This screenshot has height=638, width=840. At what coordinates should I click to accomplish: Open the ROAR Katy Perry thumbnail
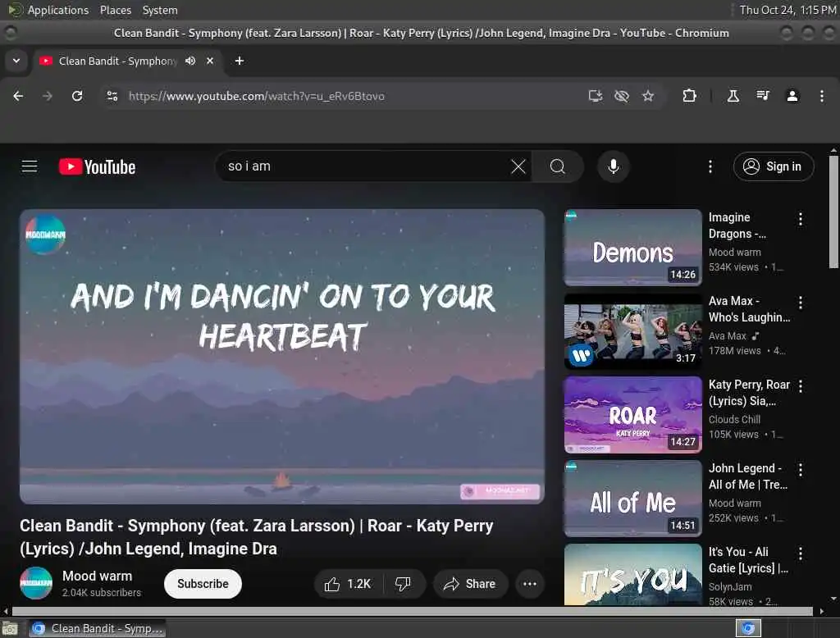632,415
